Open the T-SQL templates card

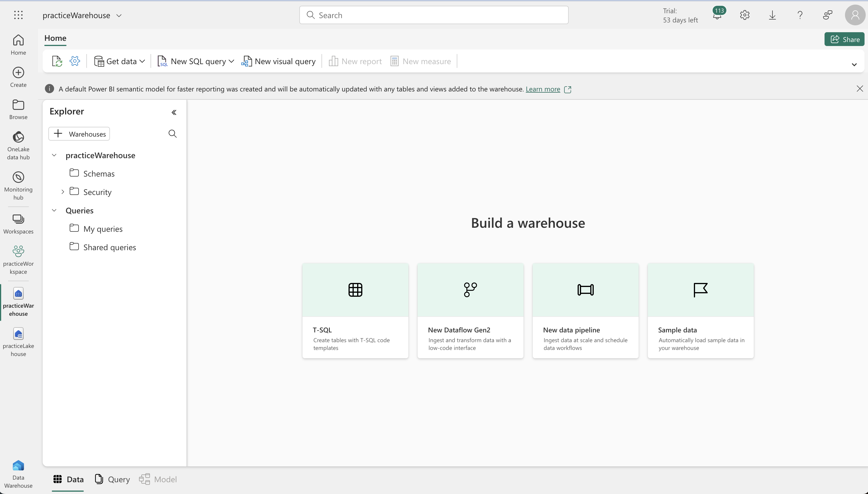[x=355, y=311]
